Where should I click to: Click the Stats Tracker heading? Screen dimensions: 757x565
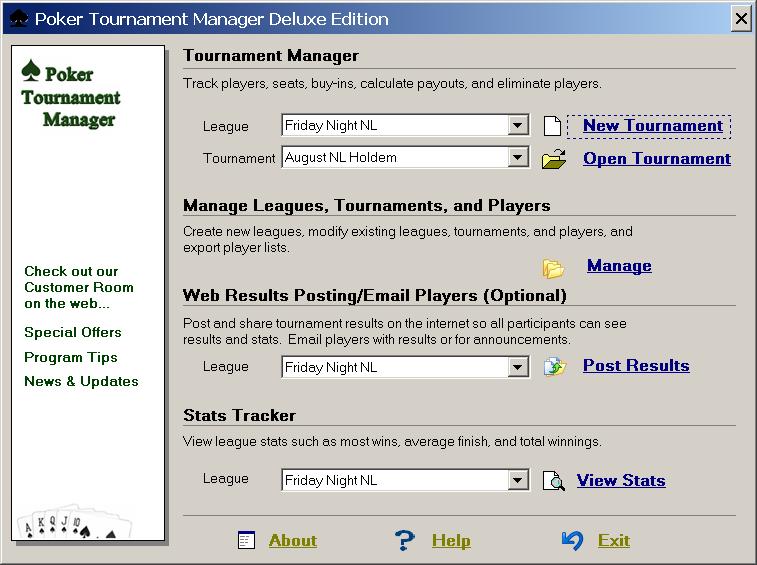point(239,415)
